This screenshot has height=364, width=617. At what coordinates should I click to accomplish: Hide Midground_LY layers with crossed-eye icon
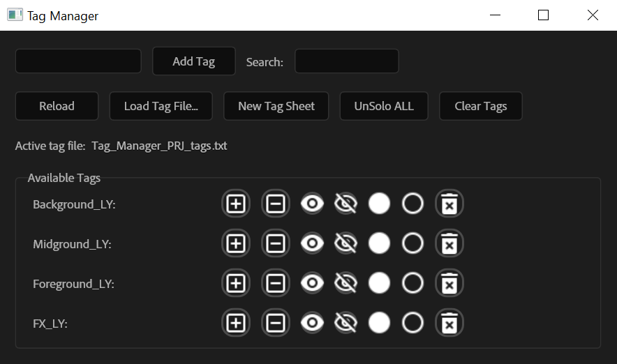346,243
